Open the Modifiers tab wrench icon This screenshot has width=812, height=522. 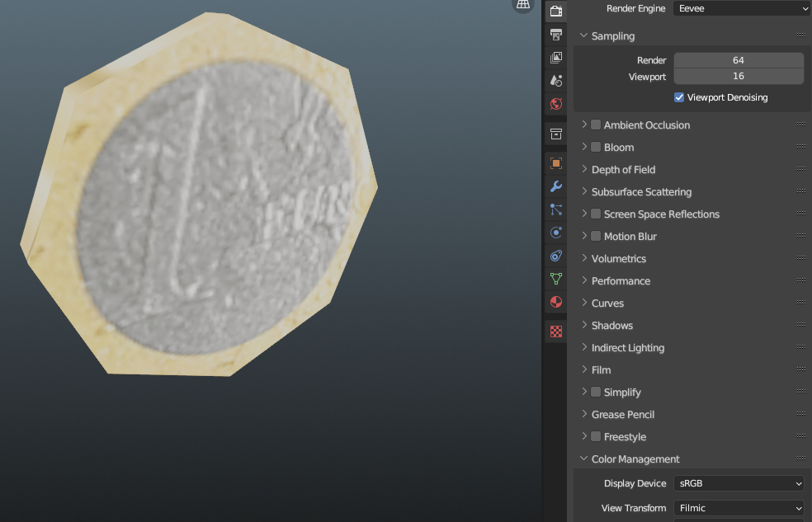pos(556,186)
